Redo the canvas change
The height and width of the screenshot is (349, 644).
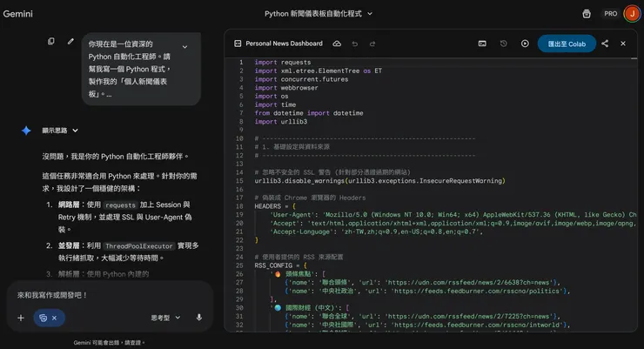(x=372, y=44)
